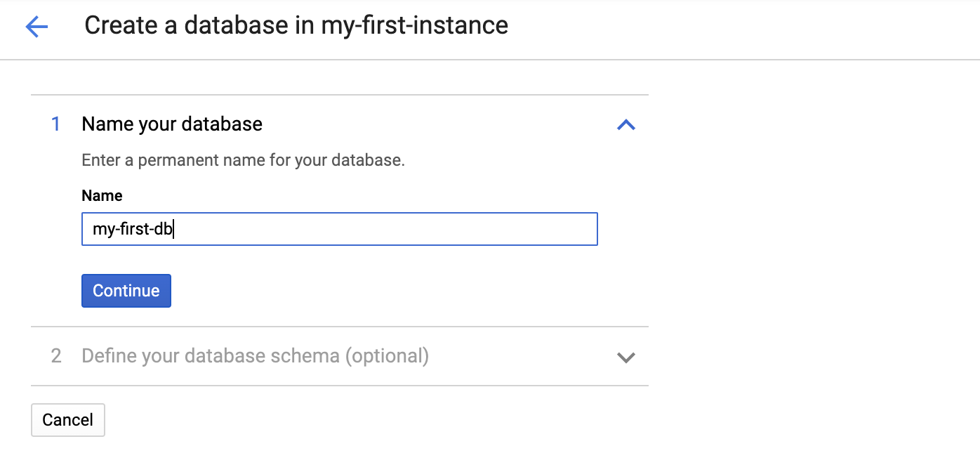Screen dimensions: 980x465
Task: Click the my-first-db text in the field
Action: 133,230
